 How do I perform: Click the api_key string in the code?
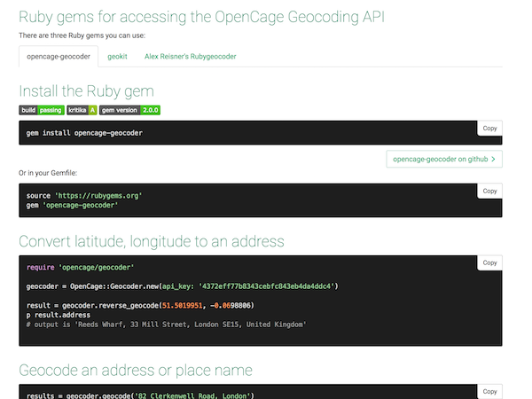point(267,286)
